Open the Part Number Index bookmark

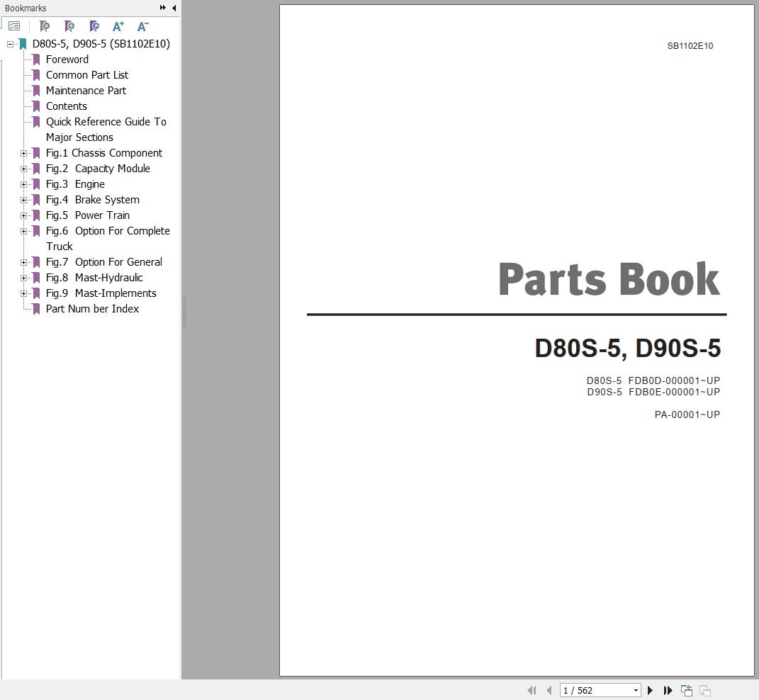(x=92, y=309)
